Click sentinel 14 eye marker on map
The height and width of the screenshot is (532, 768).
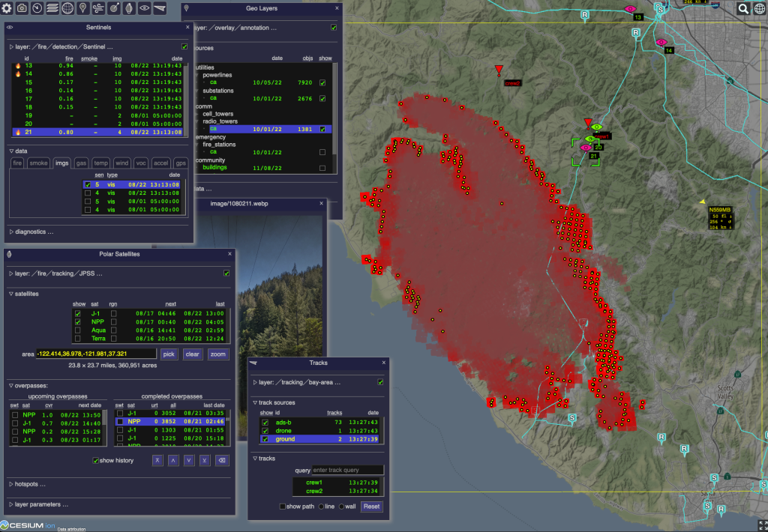[x=661, y=43]
